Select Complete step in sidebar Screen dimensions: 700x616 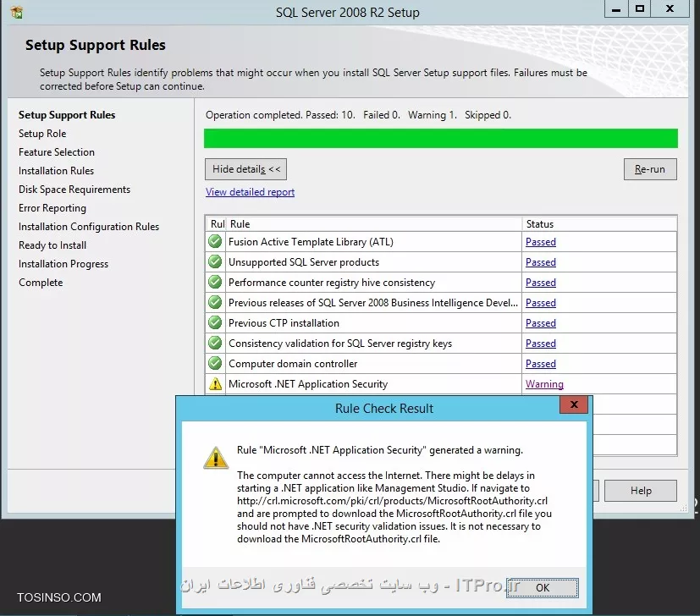coord(41,283)
